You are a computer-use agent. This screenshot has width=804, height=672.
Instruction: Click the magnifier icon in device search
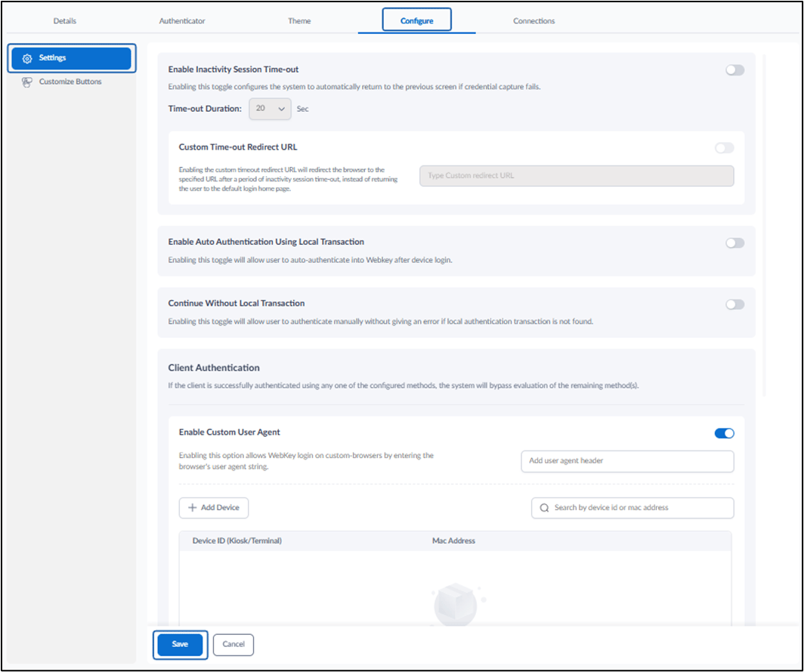pos(544,508)
